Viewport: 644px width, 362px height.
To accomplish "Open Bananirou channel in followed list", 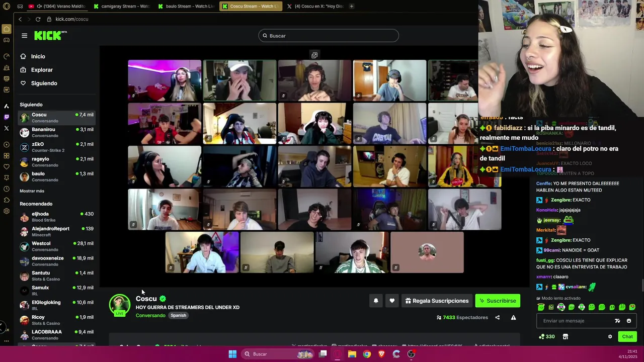I will (x=56, y=132).
